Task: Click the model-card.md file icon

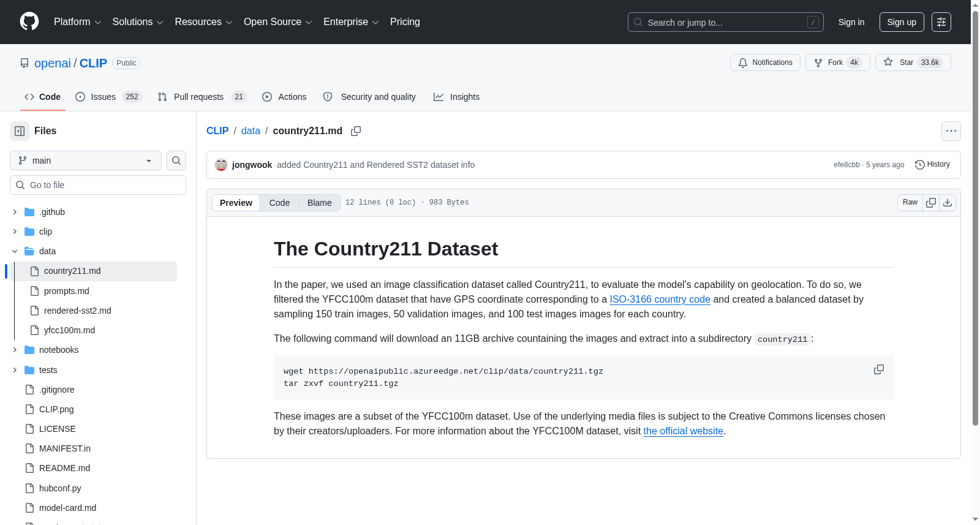Action: 29,508
